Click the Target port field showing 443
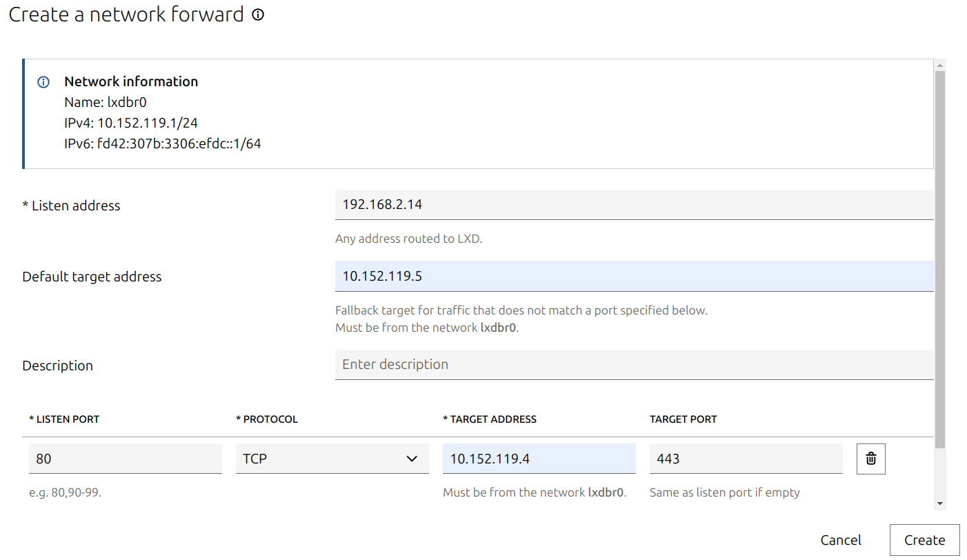 click(746, 459)
